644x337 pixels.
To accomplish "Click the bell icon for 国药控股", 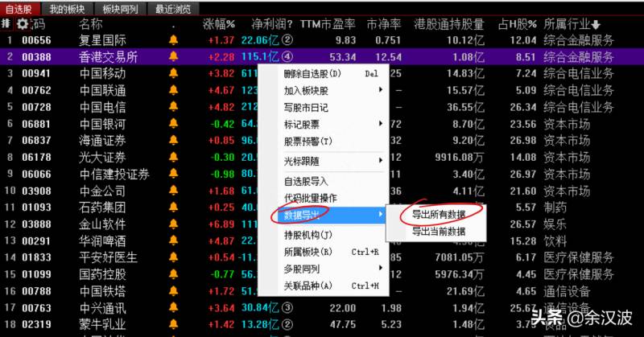I will click(x=173, y=274).
